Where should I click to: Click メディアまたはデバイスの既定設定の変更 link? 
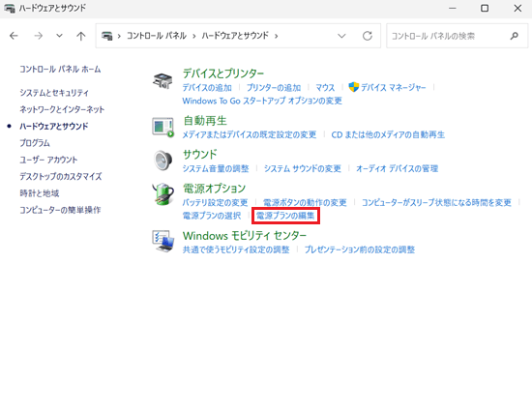(x=250, y=134)
